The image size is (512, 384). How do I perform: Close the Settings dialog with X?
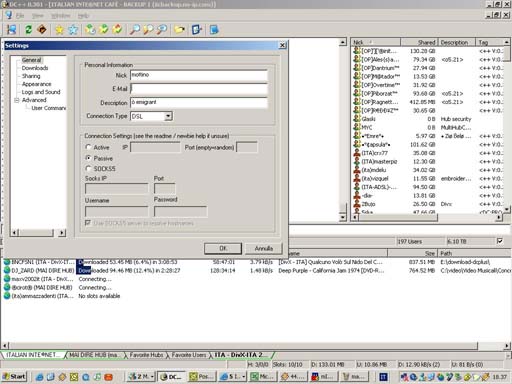[x=282, y=45]
